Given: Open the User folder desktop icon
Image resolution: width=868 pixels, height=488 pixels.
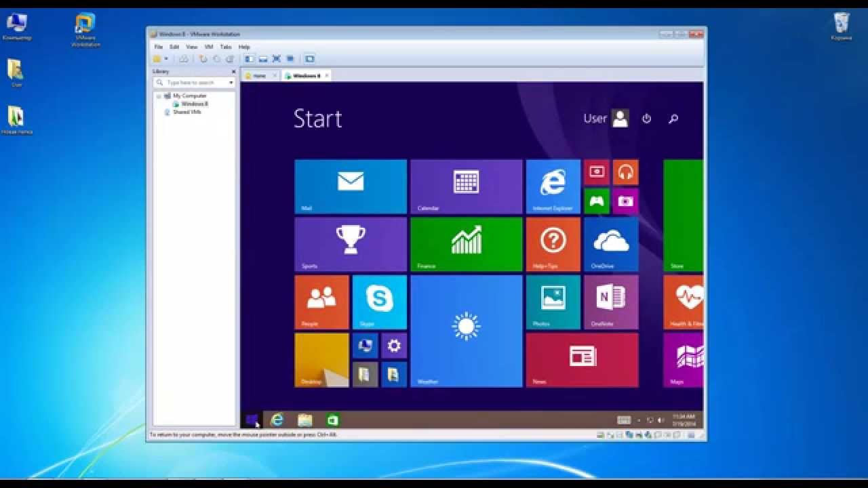Looking at the screenshot, I should click(16, 73).
